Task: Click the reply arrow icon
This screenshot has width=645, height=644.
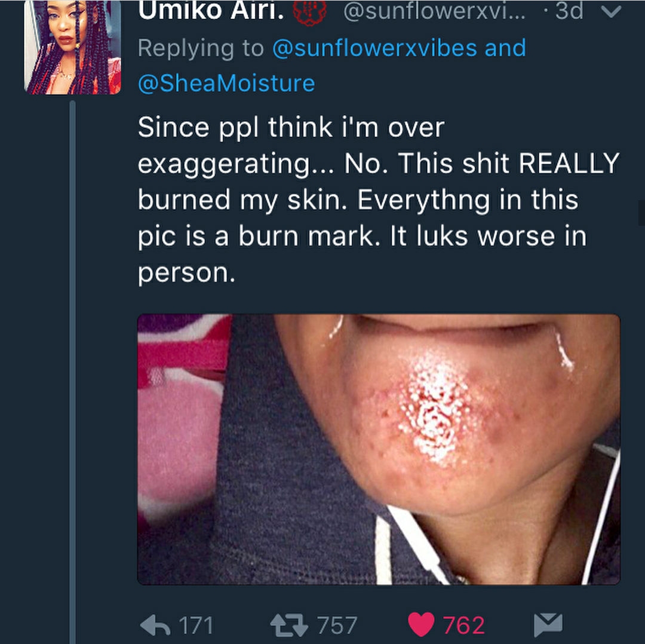Action: tap(155, 625)
